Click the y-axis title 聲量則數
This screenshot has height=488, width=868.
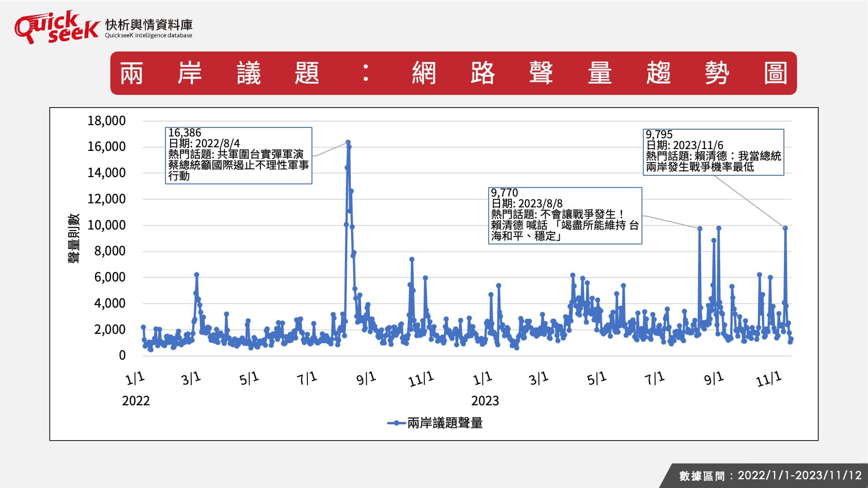coord(74,238)
